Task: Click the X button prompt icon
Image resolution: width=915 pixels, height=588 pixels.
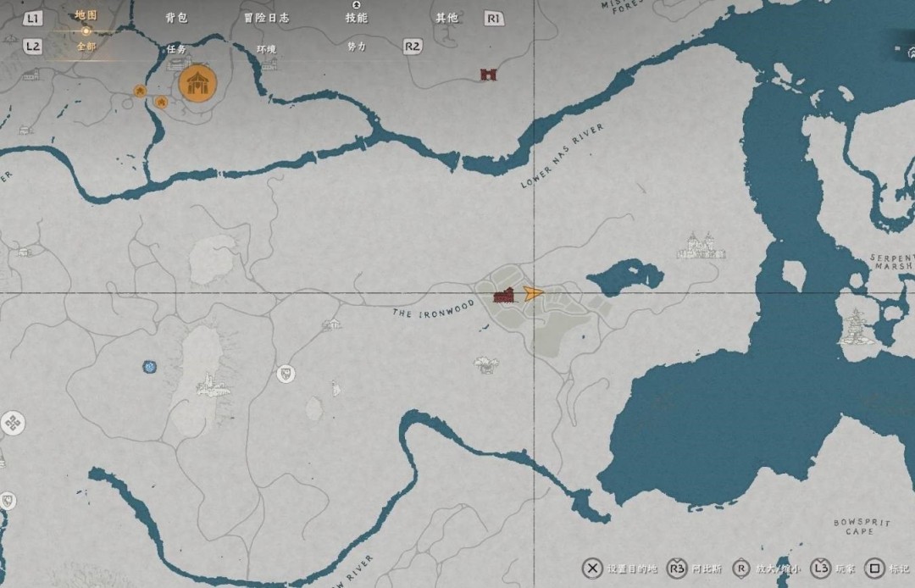Action: point(591,568)
